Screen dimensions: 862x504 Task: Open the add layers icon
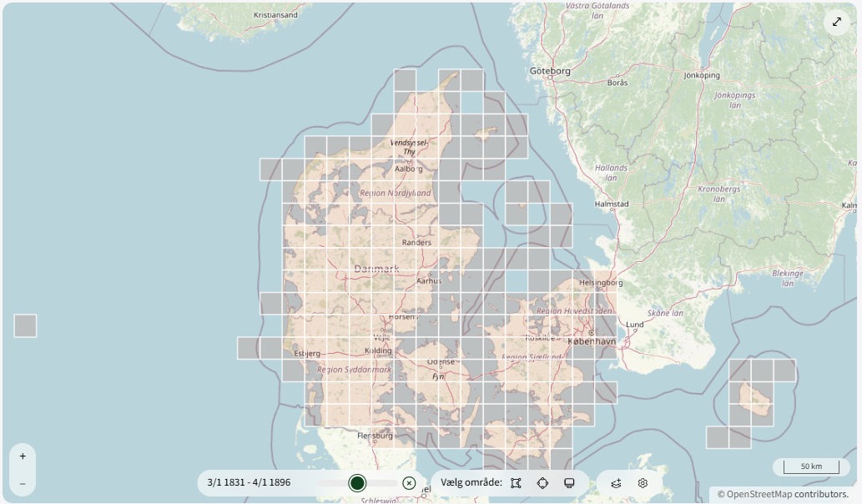coord(616,483)
